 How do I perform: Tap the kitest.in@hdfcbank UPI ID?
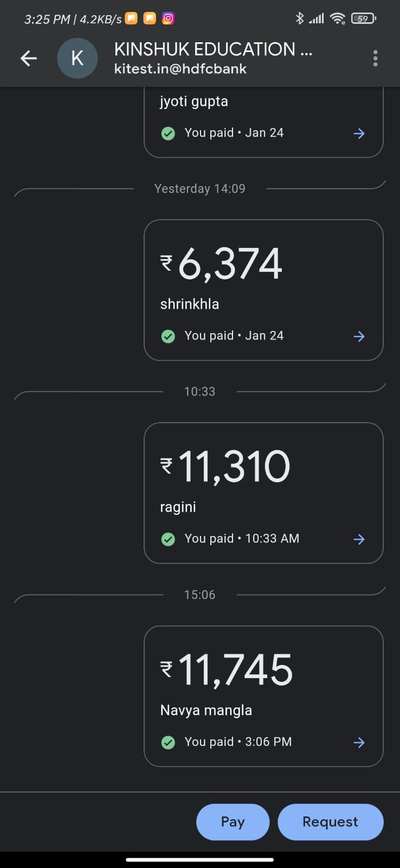[x=180, y=69]
